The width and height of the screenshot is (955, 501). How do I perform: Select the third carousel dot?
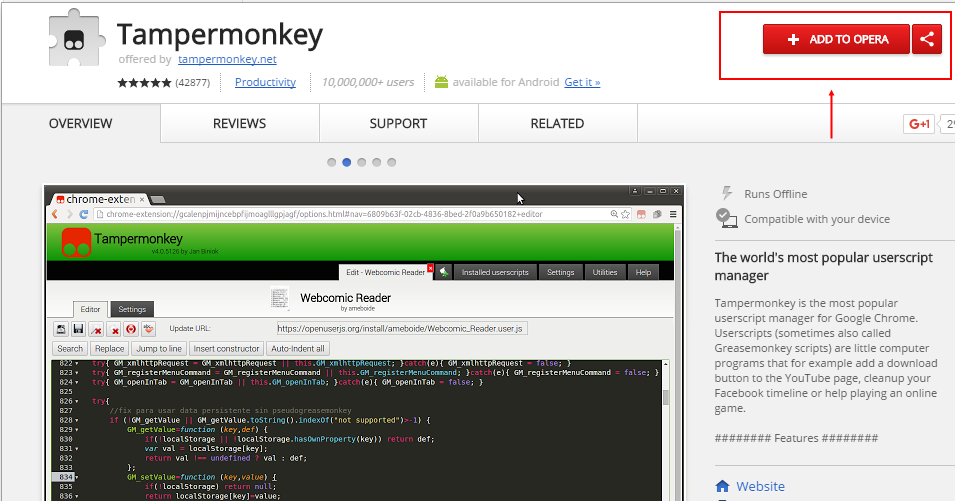[x=362, y=163]
